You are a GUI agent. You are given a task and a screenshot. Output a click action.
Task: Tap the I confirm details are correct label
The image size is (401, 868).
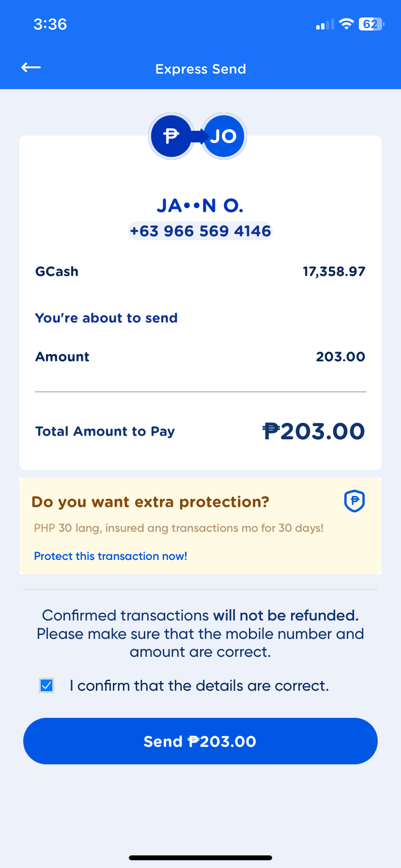pos(199,685)
